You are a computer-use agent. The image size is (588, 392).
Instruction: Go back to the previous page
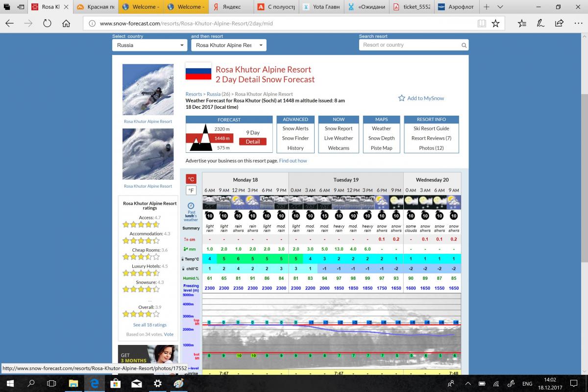10,23
